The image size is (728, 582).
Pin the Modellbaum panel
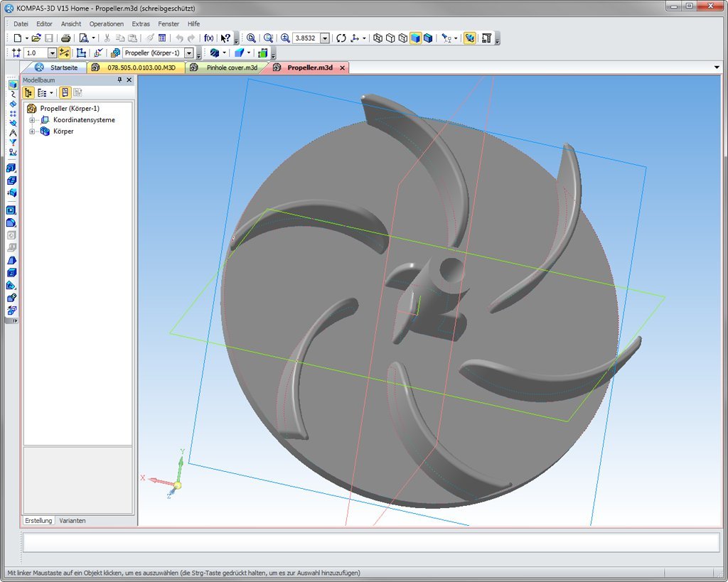coord(119,80)
